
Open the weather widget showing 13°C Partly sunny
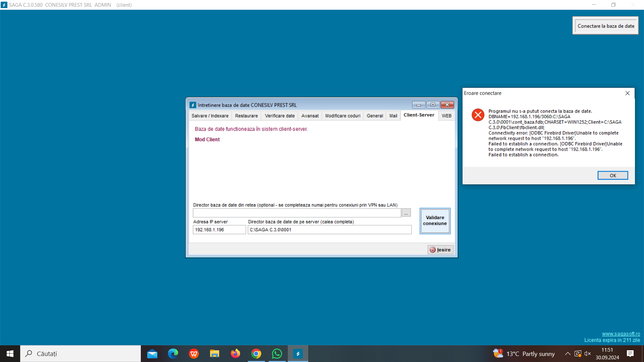pos(524,354)
